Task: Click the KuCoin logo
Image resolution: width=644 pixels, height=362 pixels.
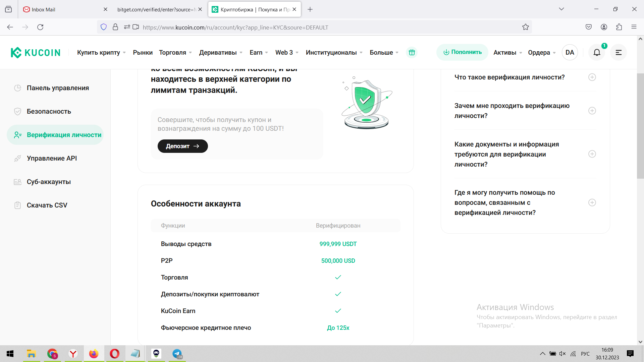Action: pos(36,53)
